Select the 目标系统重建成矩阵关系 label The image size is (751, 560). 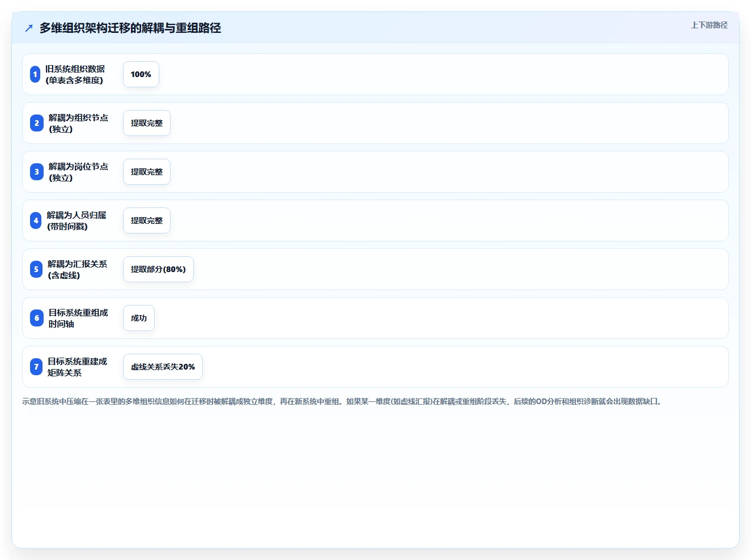click(78, 367)
